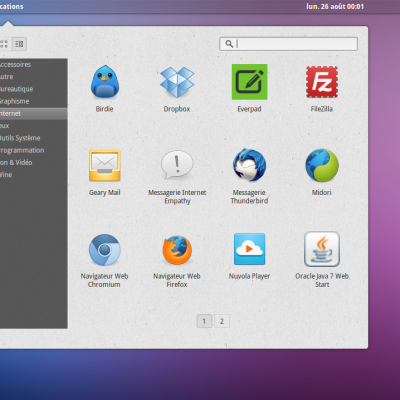Go to page 2 of apps
The width and height of the screenshot is (400, 400).
(222, 321)
